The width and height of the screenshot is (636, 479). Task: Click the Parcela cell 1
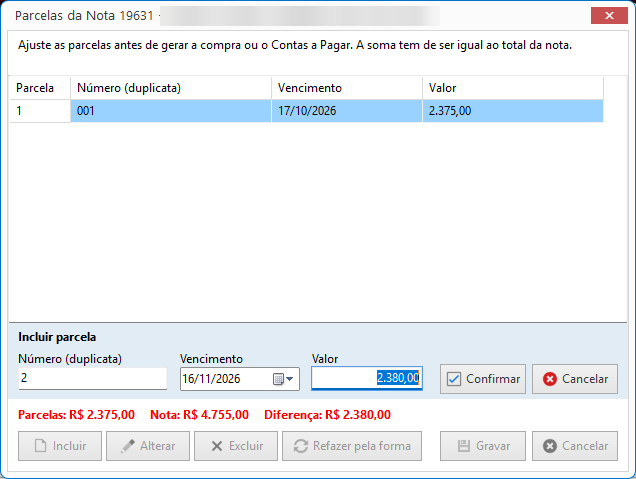40,111
